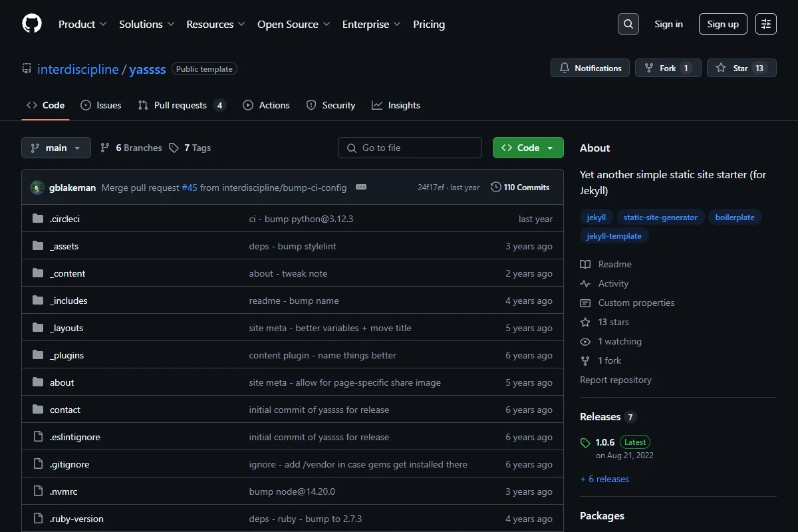Fork the repository using the Fork button
This screenshot has width=798, height=532.
[x=668, y=68]
